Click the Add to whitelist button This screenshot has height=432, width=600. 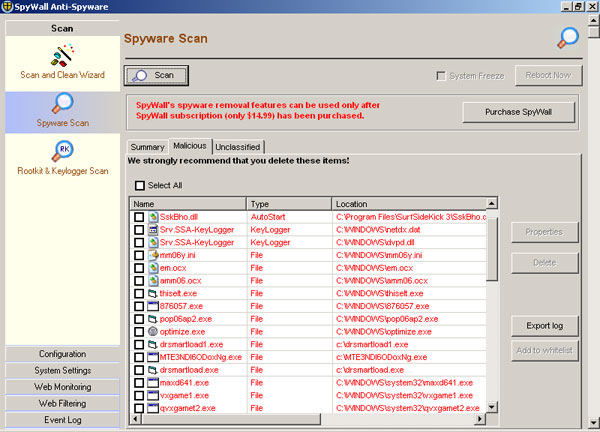tap(545, 350)
